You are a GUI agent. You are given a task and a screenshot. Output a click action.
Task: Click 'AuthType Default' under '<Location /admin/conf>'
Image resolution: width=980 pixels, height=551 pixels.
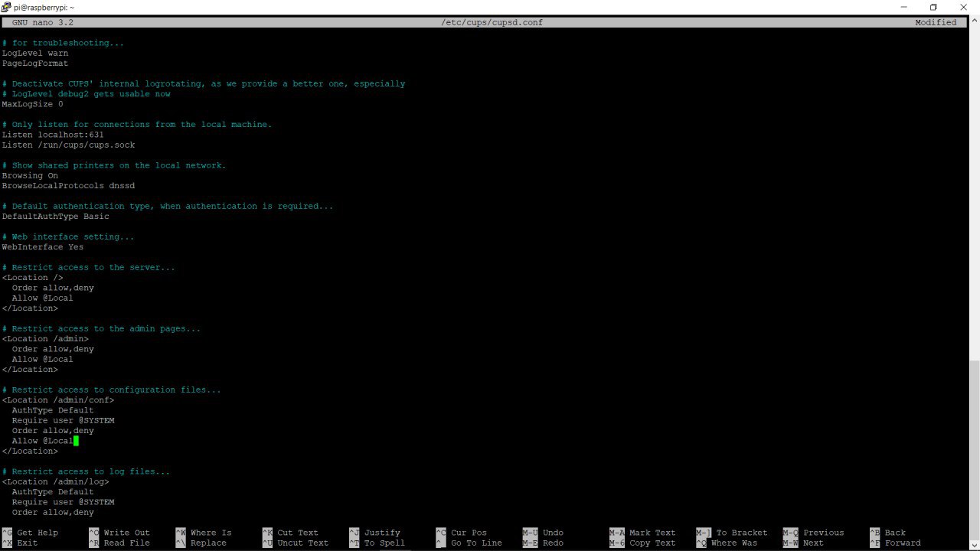pyautogui.click(x=53, y=410)
